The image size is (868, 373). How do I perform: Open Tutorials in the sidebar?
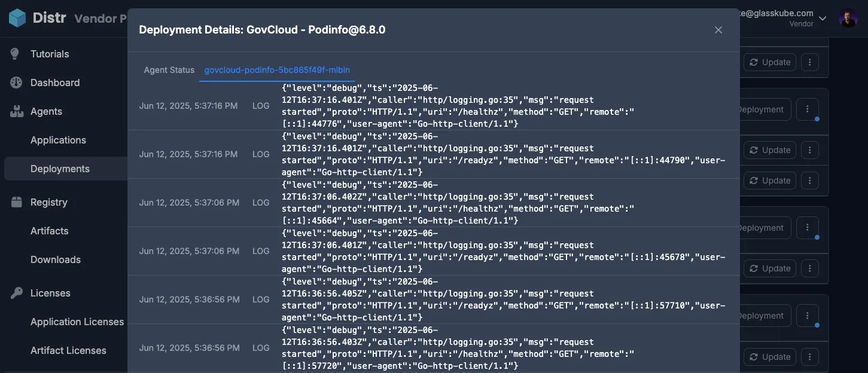pyautogui.click(x=50, y=54)
